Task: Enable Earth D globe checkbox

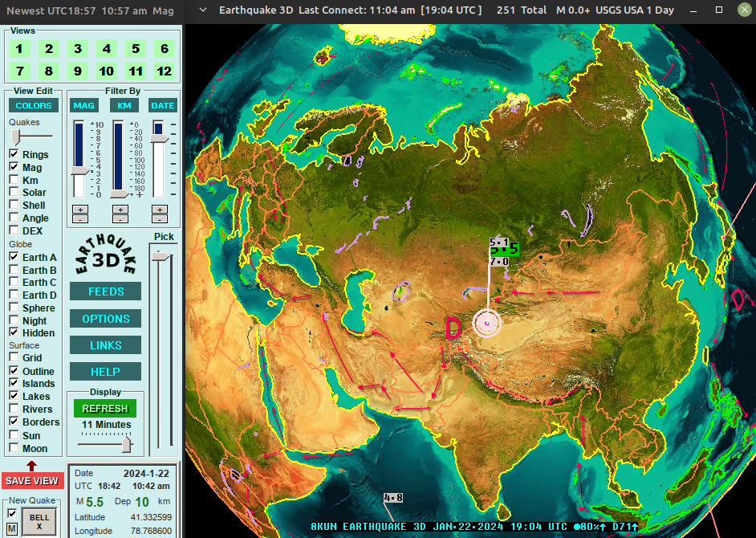Action: (x=14, y=295)
